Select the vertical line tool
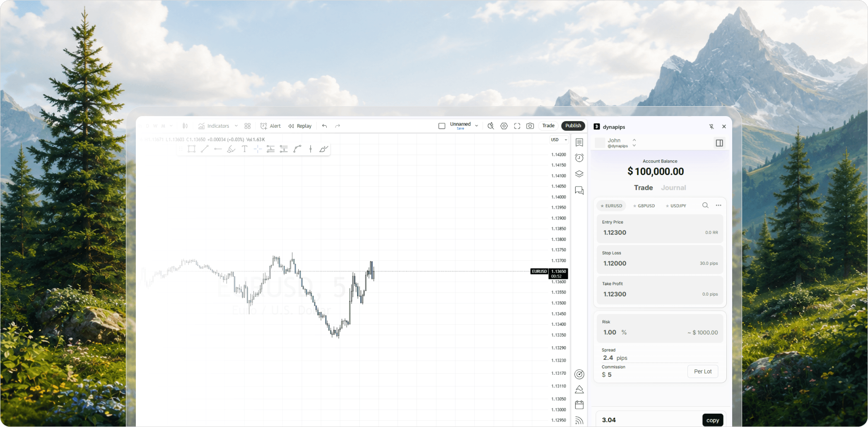Viewport: 868px width, 427px height. point(311,149)
